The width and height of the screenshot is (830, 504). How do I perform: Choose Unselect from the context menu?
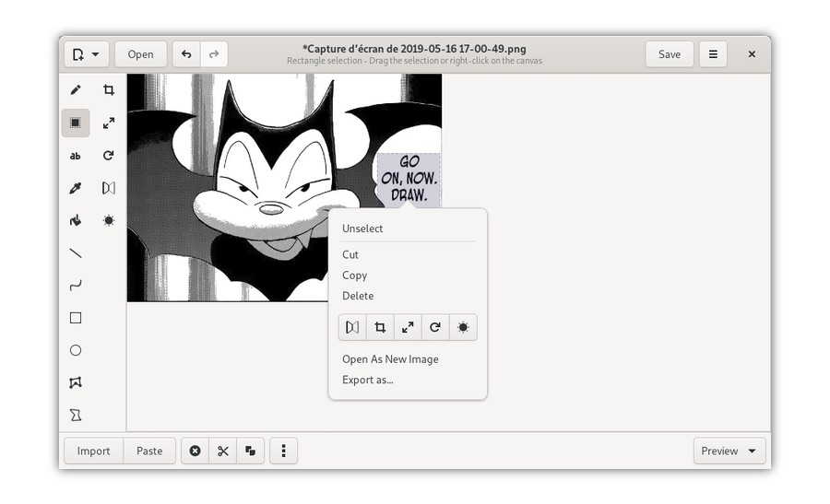[x=362, y=229]
